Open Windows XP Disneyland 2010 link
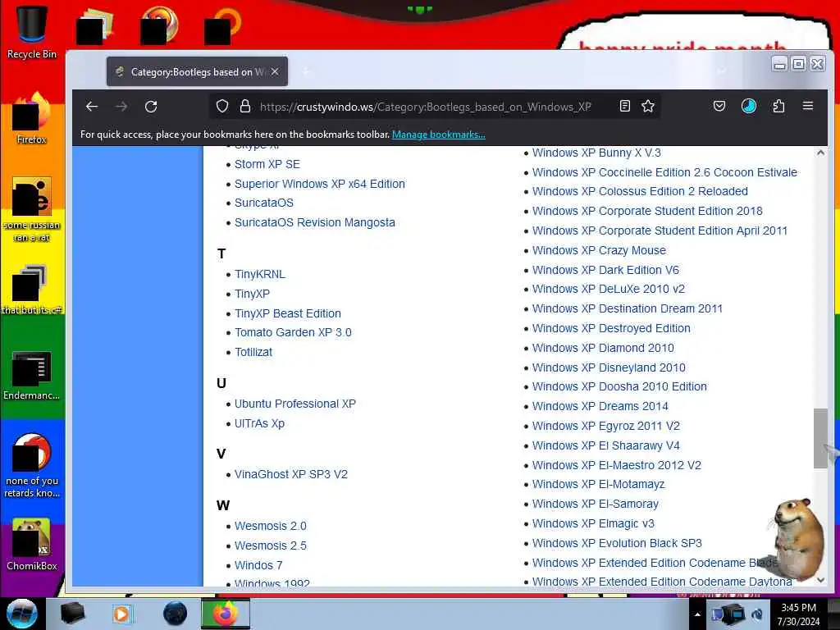 click(x=609, y=367)
